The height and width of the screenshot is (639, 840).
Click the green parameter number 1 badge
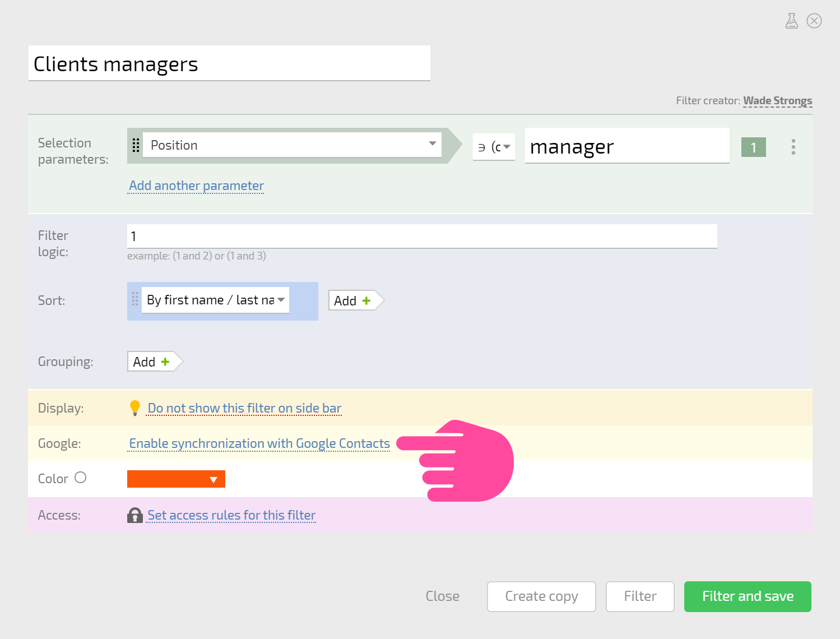(x=754, y=147)
